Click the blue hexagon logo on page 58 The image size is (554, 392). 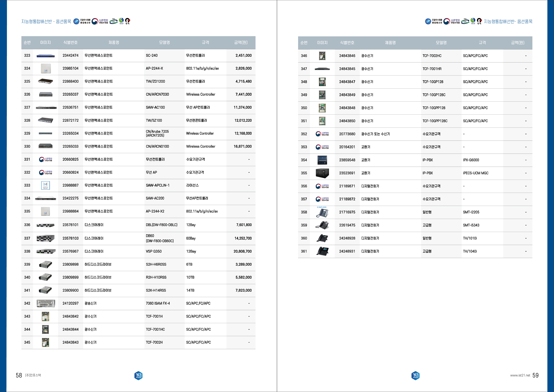(x=138, y=375)
